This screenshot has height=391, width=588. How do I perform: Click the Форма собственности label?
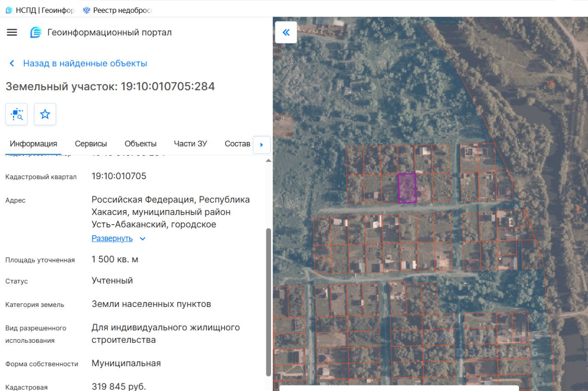click(42, 364)
